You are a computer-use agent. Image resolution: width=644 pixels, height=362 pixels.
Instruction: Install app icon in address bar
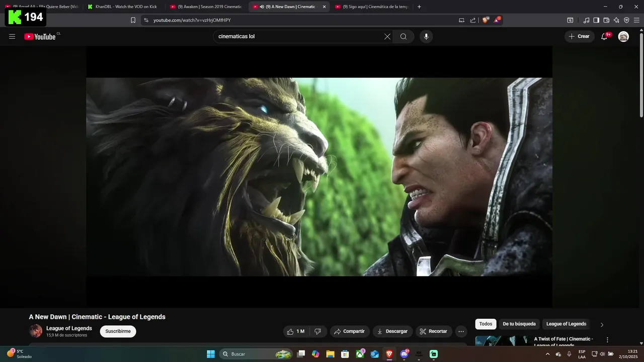click(x=461, y=20)
